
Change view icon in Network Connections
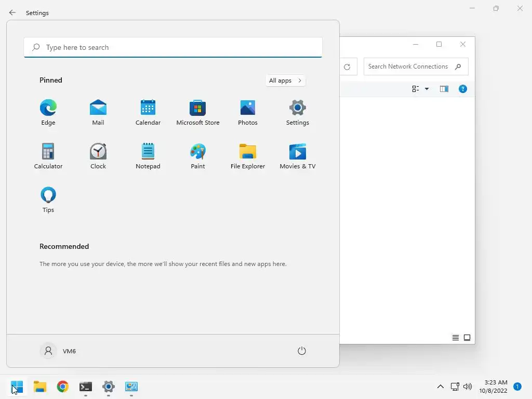(x=415, y=89)
